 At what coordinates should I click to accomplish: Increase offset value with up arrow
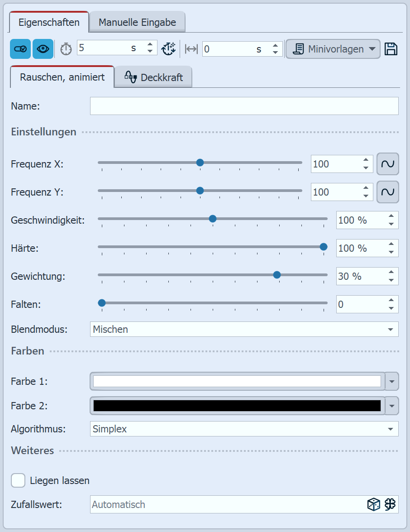(x=275, y=45)
